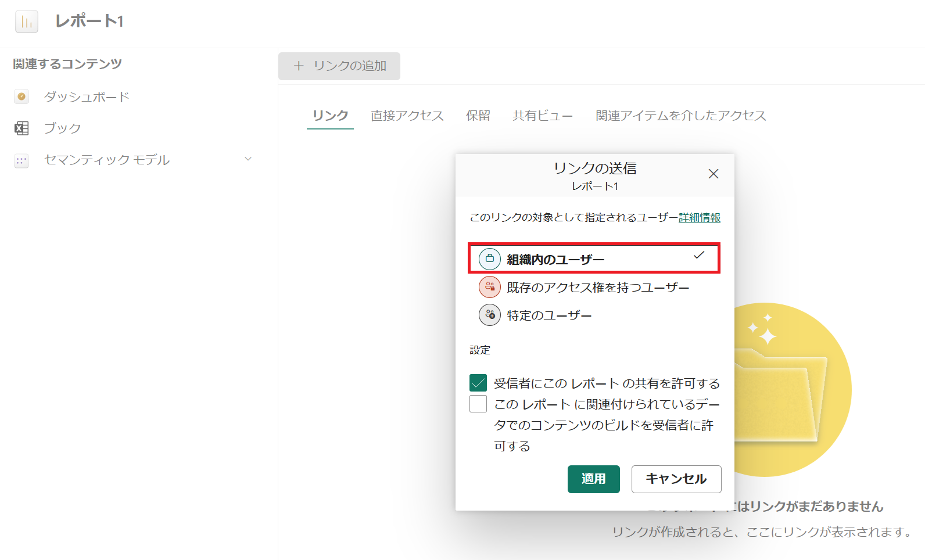
Task: Close the リンクの送信 dialog
Action: [714, 174]
